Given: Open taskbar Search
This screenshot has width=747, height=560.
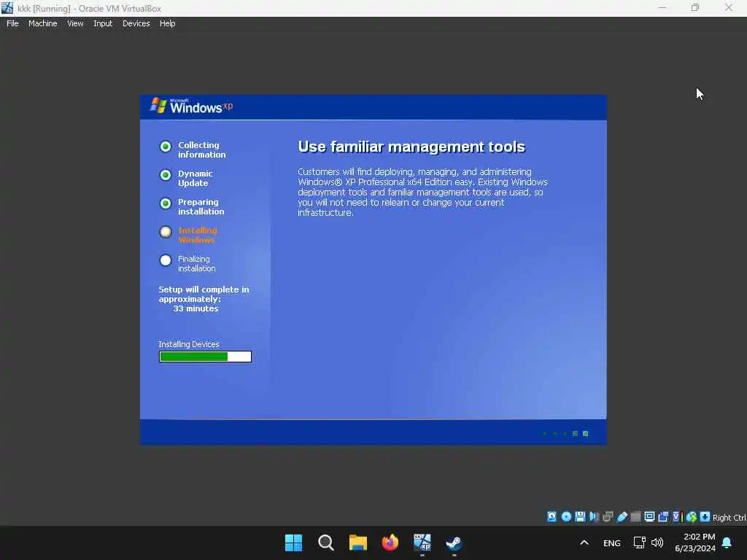Looking at the screenshot, I should coord(326,542).
